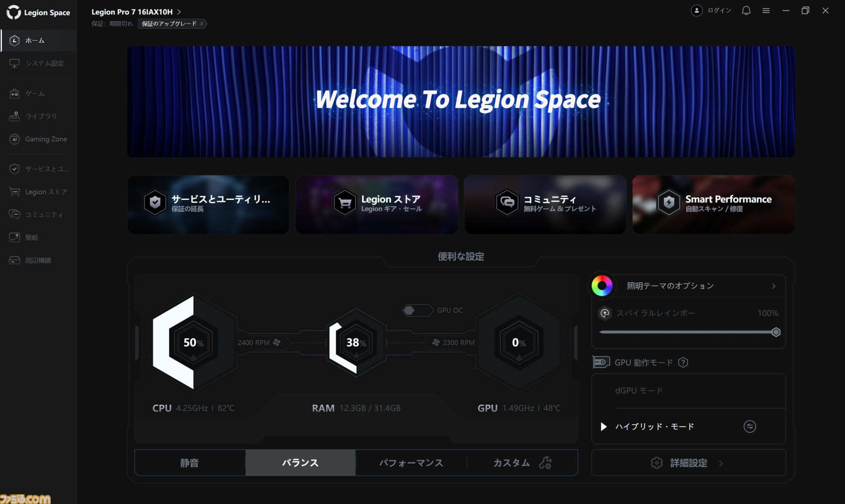Click the 壁紙 wallpaper sidebar icon
Screen dimensions: 845x504
(14, 237)
